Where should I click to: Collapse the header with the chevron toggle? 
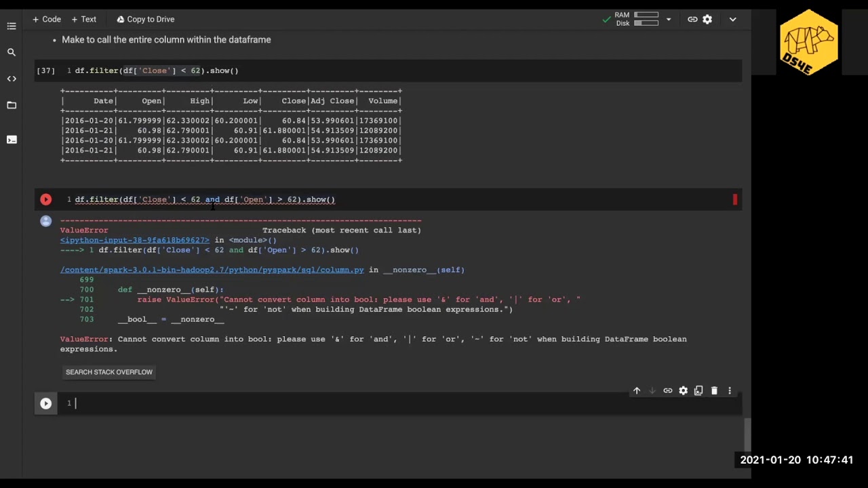[732, 19]
